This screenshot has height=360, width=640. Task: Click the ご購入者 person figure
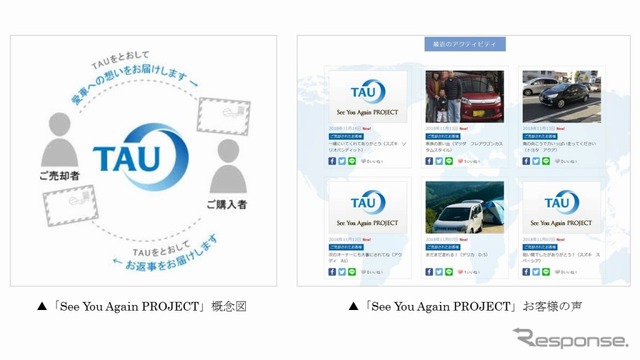coord(228,166)
